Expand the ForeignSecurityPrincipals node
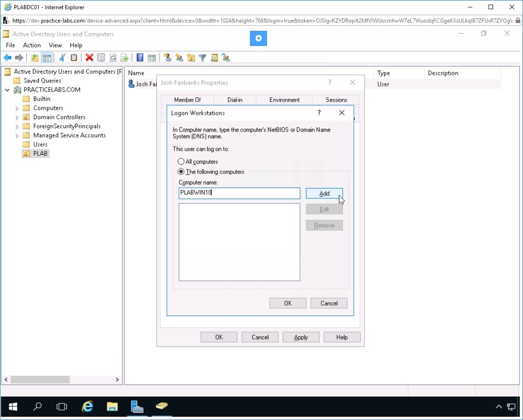 click(x=17, y=127)
